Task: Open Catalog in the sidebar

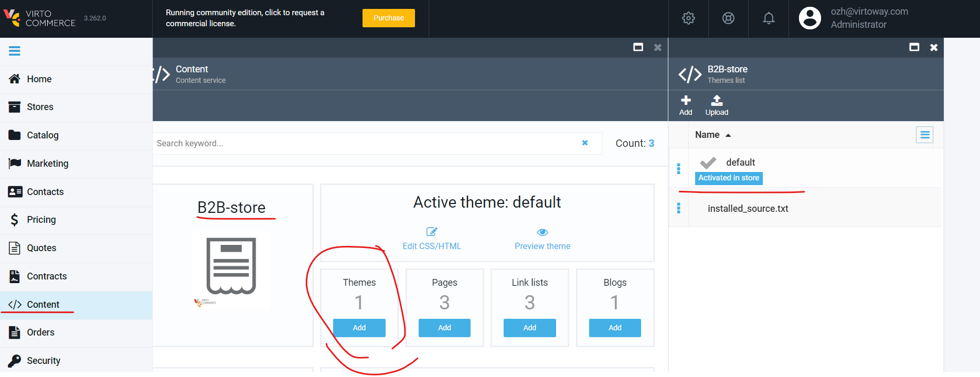Action: click(x=42, y=135)
